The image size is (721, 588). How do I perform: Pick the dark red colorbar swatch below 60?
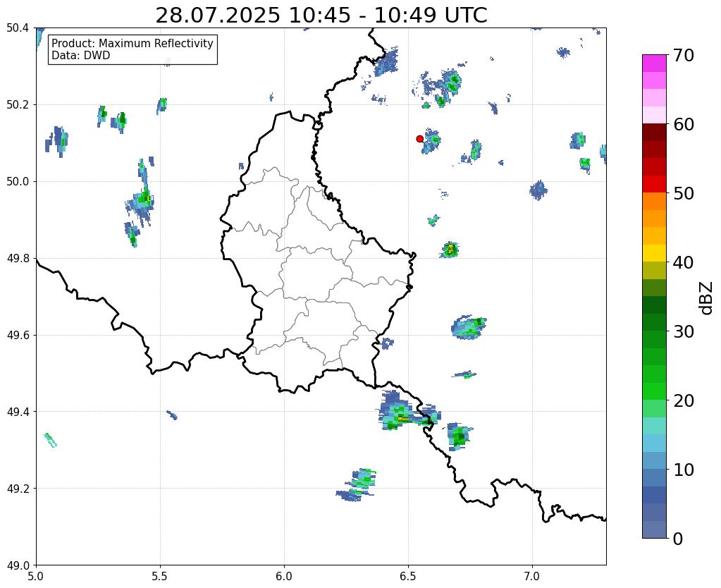(x=654, y=132)
